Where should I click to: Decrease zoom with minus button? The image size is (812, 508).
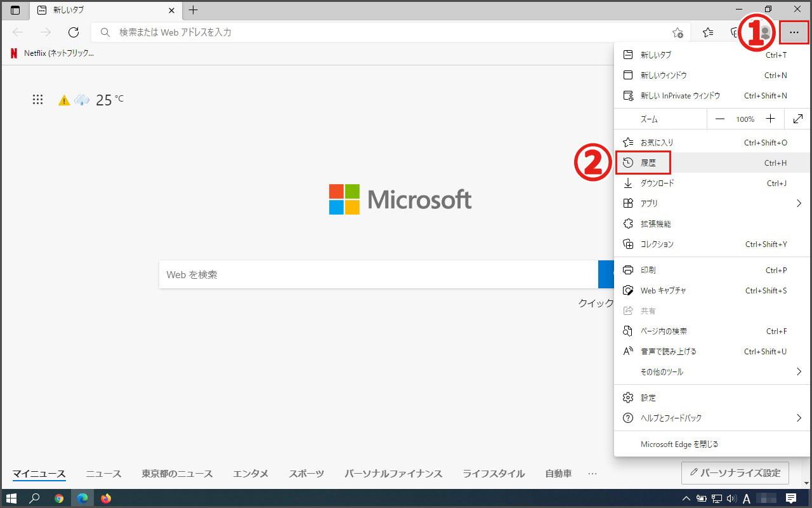(x=720, y=119)
